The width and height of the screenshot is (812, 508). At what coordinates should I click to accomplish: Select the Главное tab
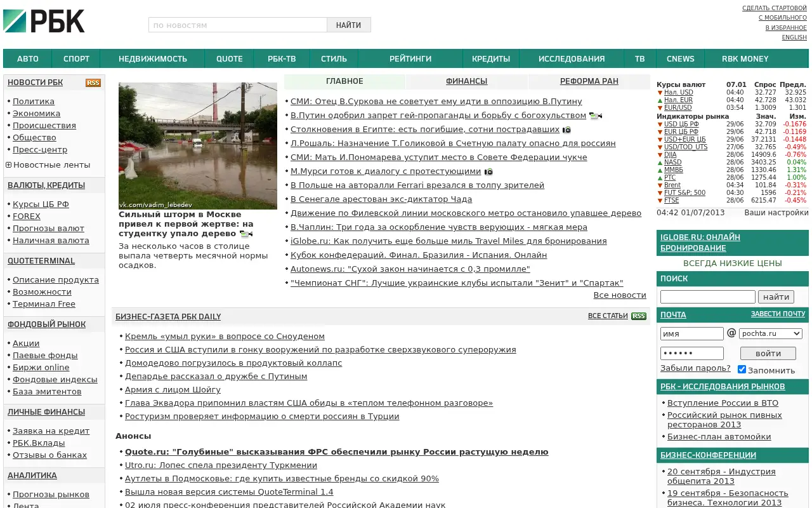[x=344, y=81]
